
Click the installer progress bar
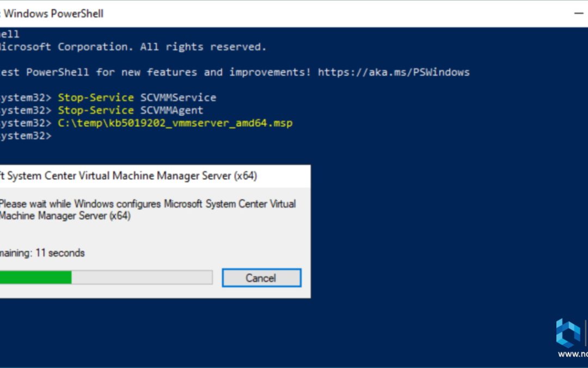106,277
